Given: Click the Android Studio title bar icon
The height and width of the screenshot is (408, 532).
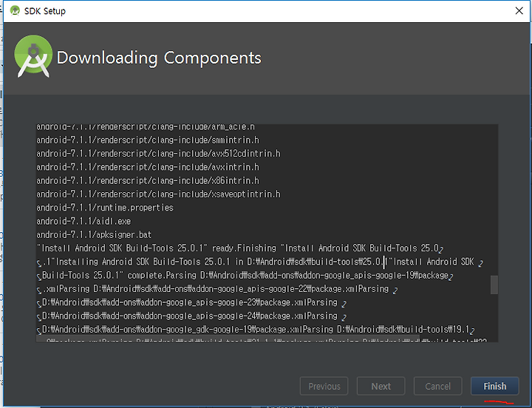Looking at the screenshot, I should click(15, 11).
